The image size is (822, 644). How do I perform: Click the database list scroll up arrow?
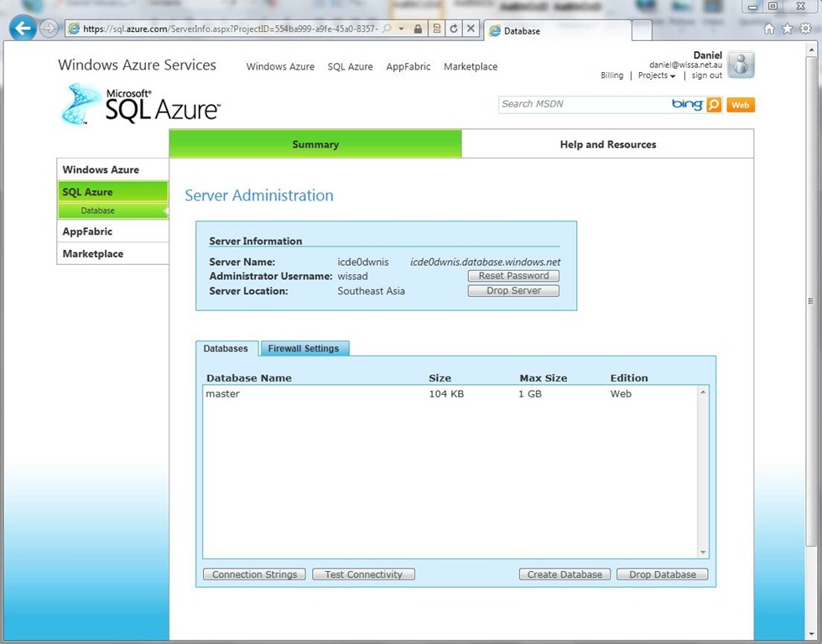tap(703, 392)
